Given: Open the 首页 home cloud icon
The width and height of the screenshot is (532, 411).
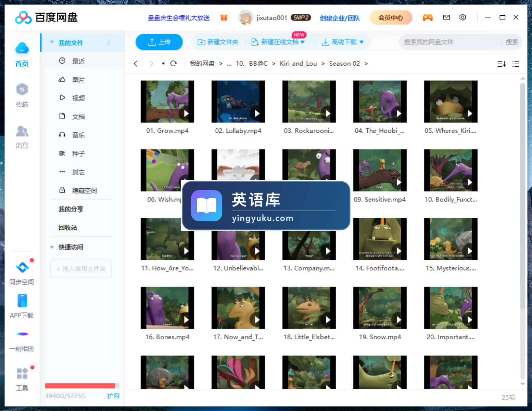Looking at the screenshot, I should [22, 49].
